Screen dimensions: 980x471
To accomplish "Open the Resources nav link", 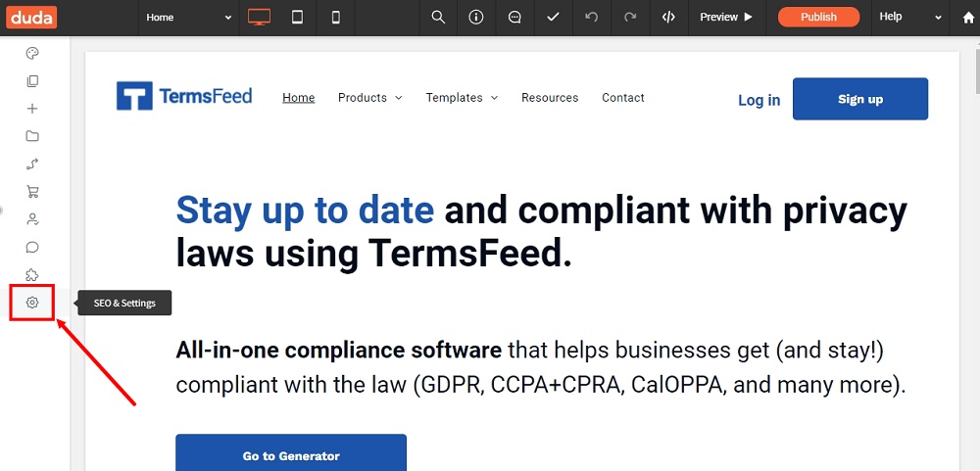I will [x=550, y=98].
